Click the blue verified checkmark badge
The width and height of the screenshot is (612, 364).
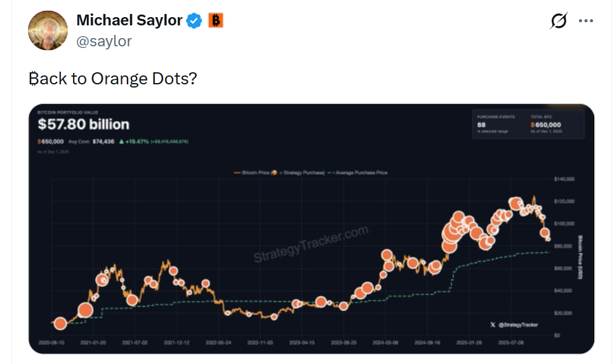(194, 21)
